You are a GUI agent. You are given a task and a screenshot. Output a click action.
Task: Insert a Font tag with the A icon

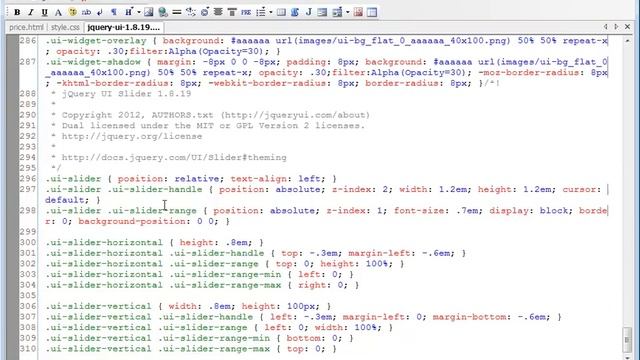tap(58, 12)
